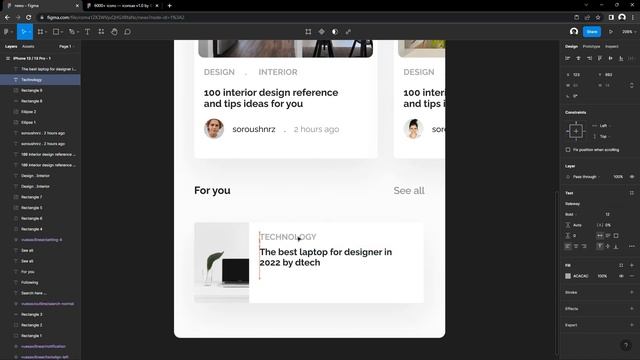Image resolution: width=640 pixels, height=360 pixels.
Task: Switch to the Inspect tab
Action: click(612, 47)
